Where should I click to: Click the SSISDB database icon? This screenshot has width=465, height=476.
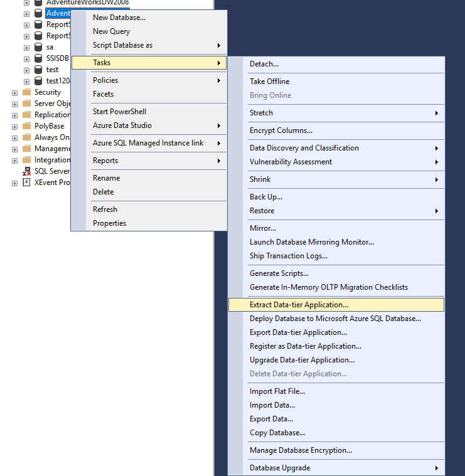pos(38,58)
